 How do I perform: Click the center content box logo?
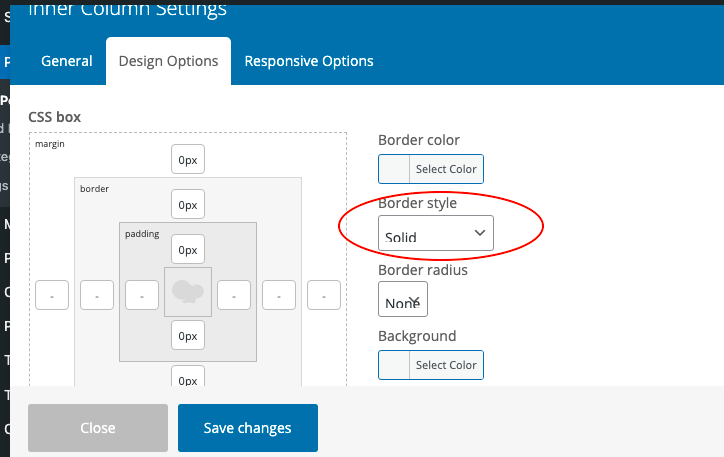pos(188,292)
